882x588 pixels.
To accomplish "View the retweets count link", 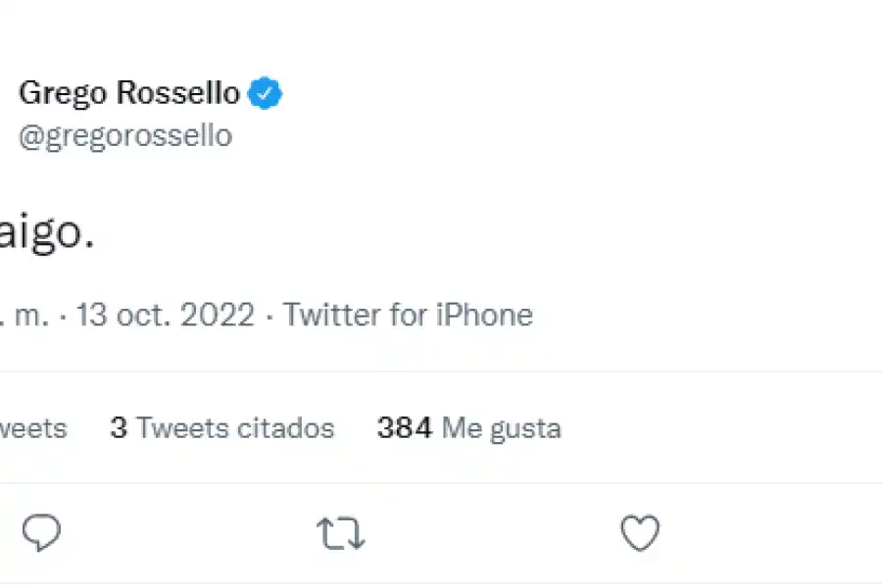I will coord(32,428).
